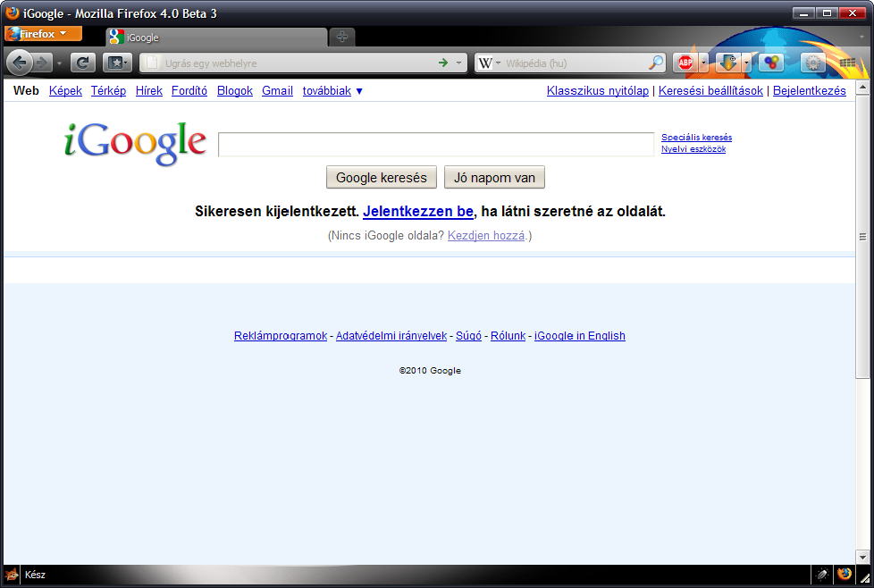874x588 pixels.
Task: Open Keresési beállítások link
Action: click(x=710, y=90)
